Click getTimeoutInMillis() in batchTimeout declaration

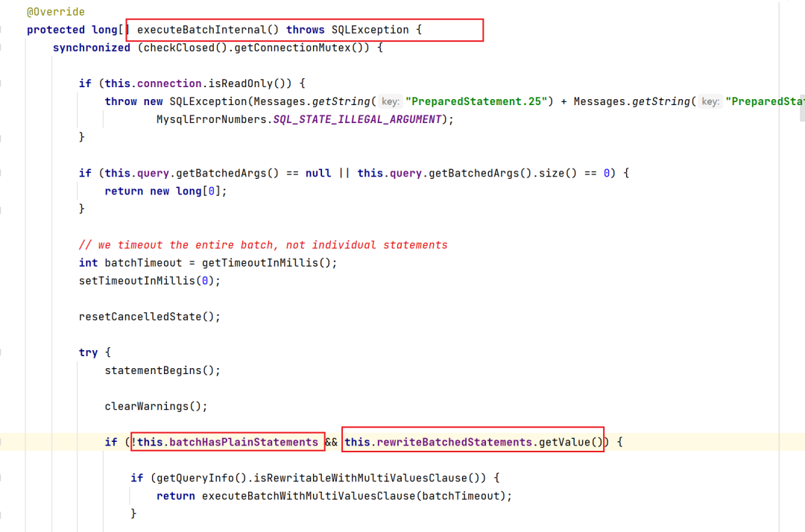coord(266,263)
